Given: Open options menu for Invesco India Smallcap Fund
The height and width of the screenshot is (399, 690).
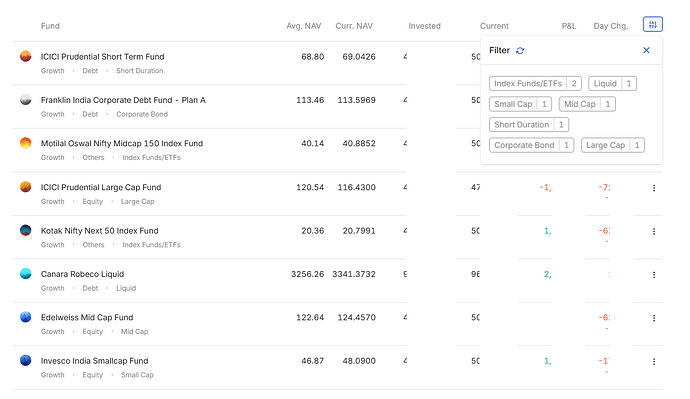Looking at the screenshot, I should tap(654, 362).
